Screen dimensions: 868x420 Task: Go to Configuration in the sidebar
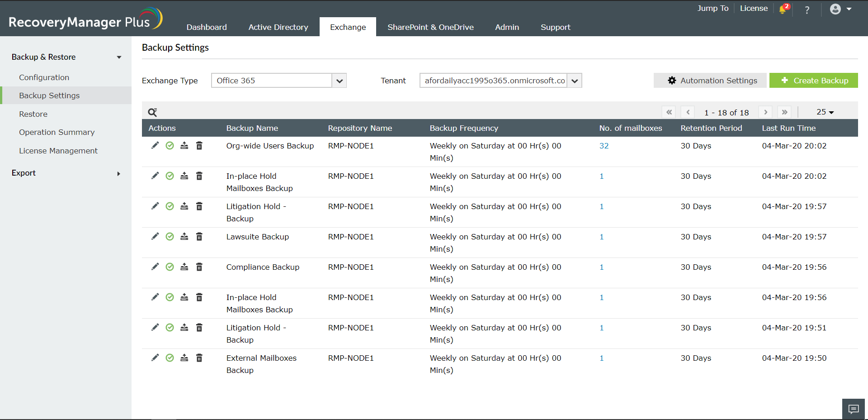click(x=44, y=77)
